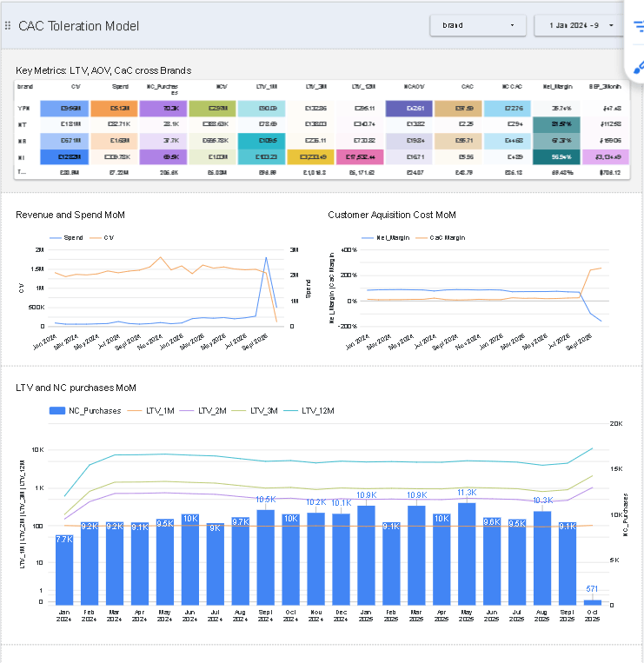644x663 pixels.
Task: Click the Jan 2025 bar labeled 10.9K
Action: tap(366, 555)
